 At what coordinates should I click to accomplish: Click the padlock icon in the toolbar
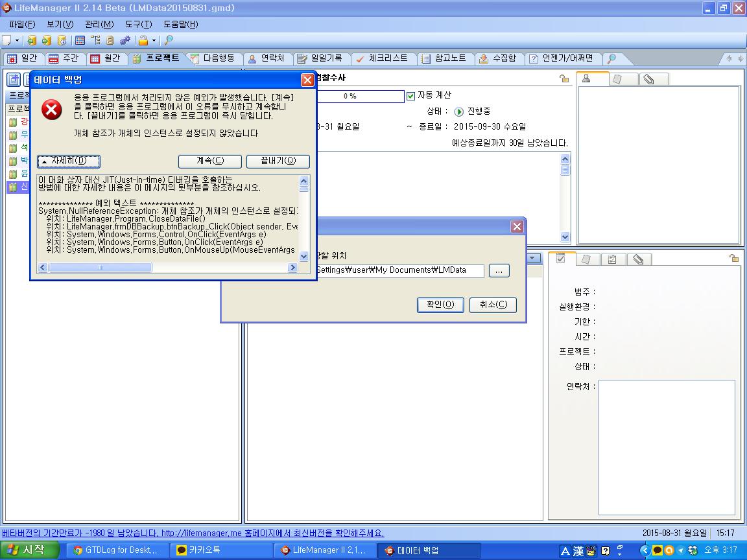[143, 40]
